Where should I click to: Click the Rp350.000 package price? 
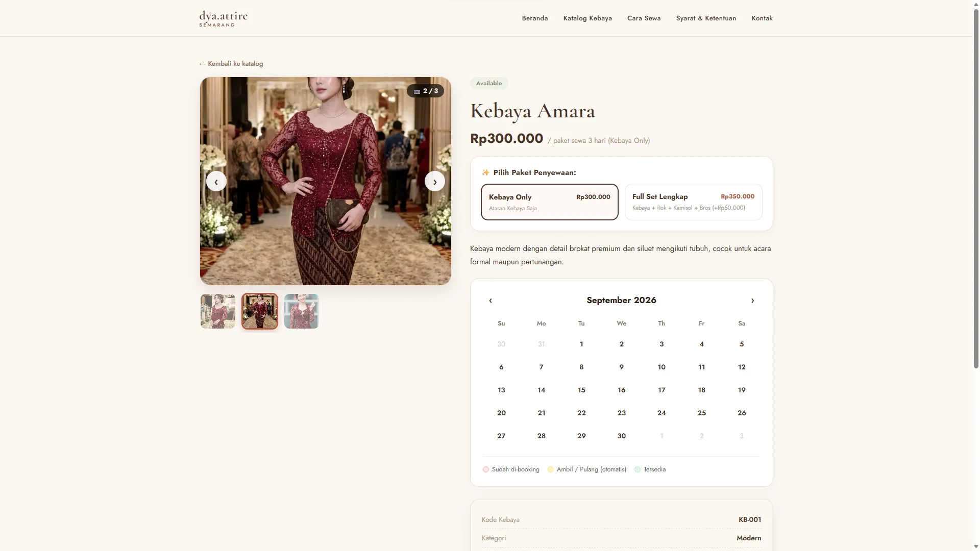(x=738, y=196)
